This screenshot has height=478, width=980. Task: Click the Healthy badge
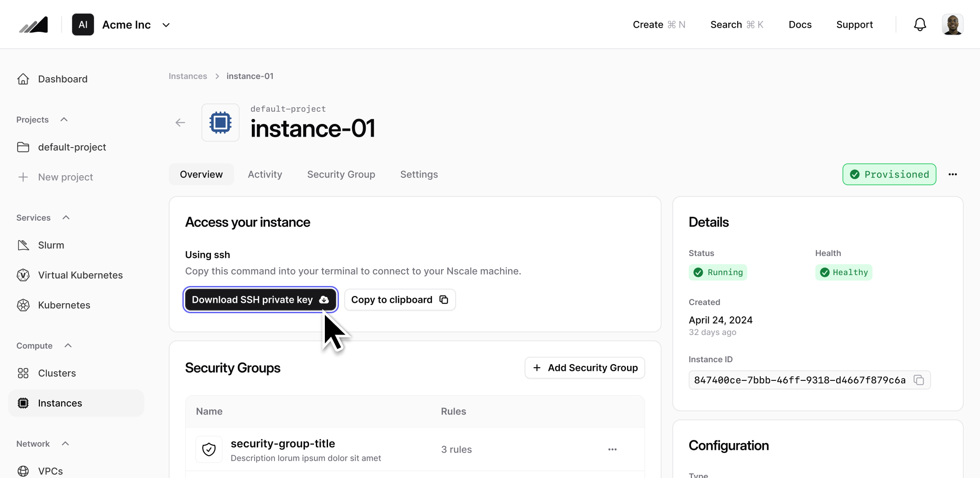pos(843,272)
